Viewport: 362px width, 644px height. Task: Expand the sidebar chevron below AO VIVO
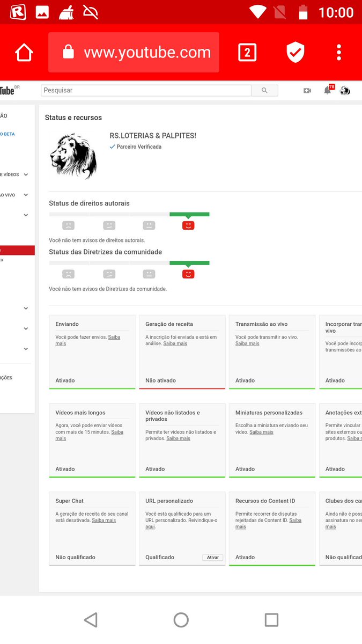pyautogui.click(x=26, y=215)
